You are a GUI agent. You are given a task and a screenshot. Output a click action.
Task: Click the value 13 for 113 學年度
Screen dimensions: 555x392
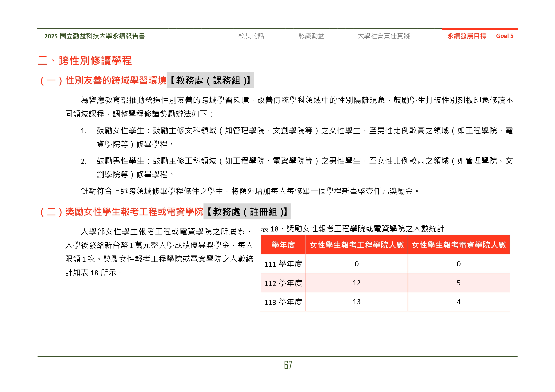(357, 302)
